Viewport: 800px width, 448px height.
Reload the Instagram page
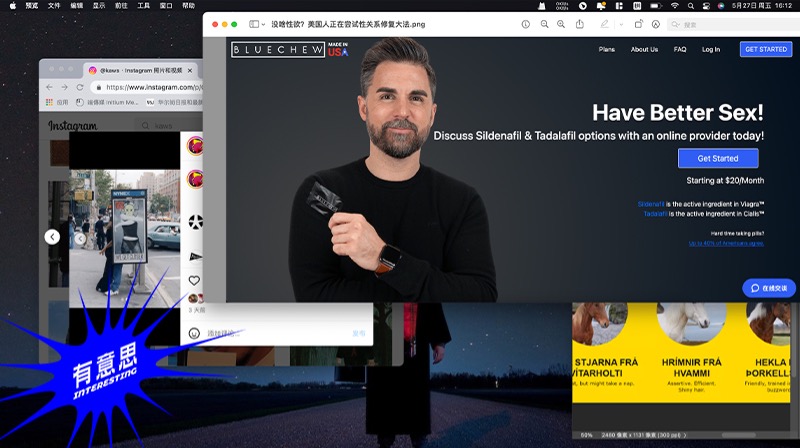click(x=80, y=87)
